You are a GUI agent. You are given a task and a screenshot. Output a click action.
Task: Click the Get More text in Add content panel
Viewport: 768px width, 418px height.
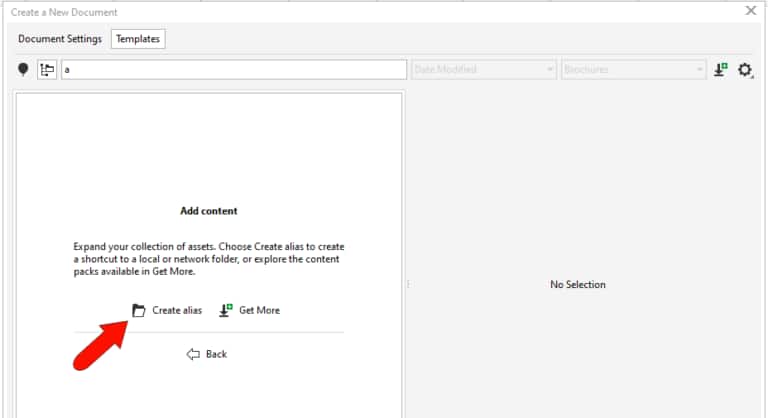[x=259, y=310]
